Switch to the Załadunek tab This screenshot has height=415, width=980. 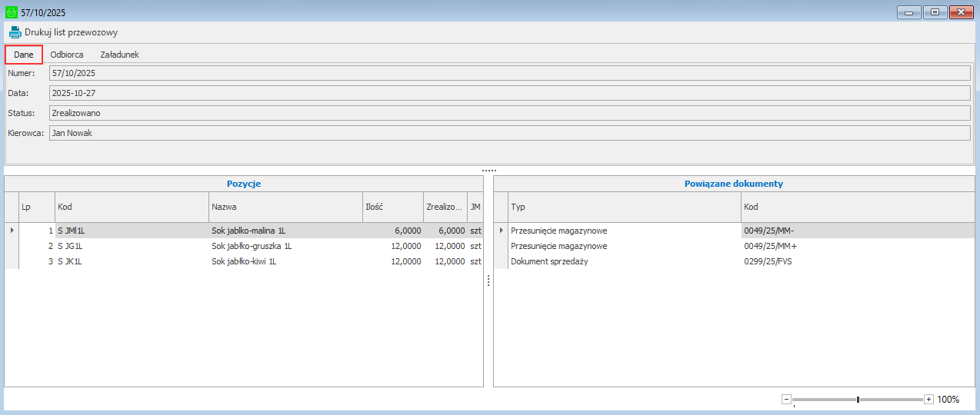(x=119, y=55)
